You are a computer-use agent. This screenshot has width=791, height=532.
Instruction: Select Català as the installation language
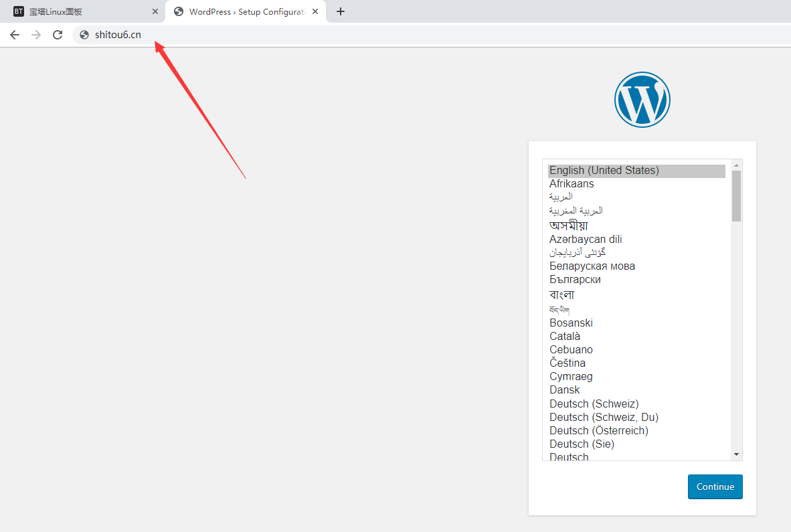(x=565, y=336)
